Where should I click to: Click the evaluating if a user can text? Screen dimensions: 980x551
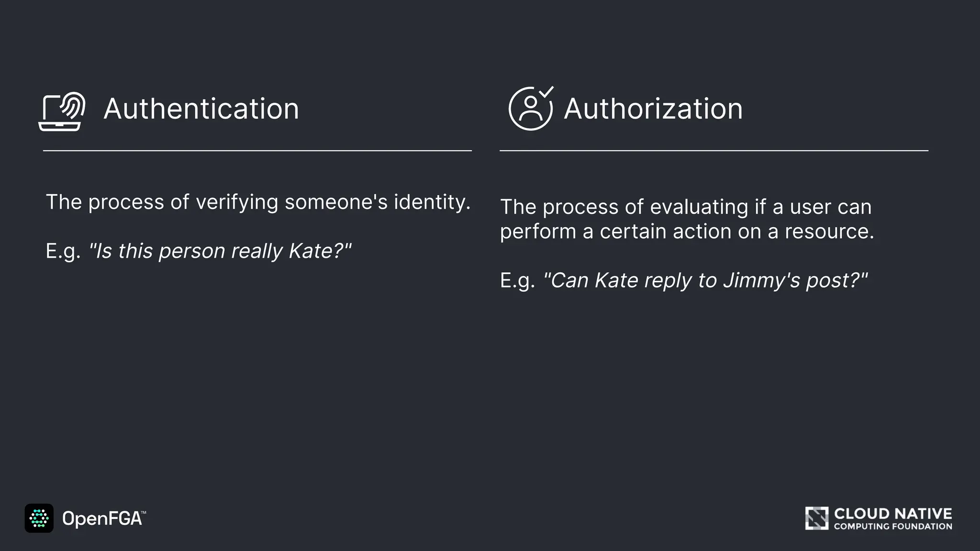[686, 207]
